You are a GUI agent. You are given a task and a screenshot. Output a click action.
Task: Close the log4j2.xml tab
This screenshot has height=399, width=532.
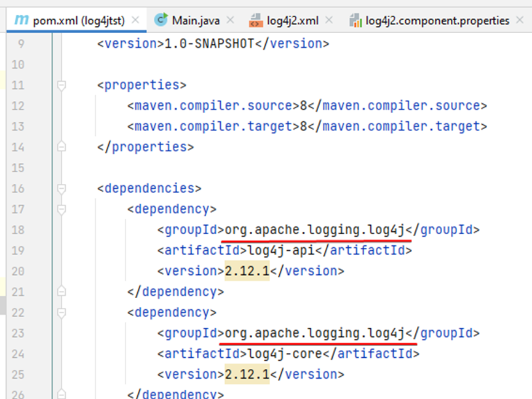[329, 20]
